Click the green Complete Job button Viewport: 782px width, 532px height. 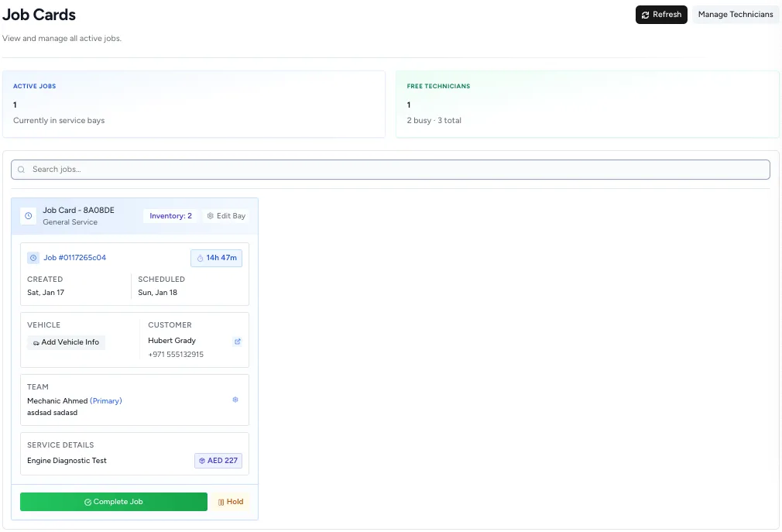(114, 502)
